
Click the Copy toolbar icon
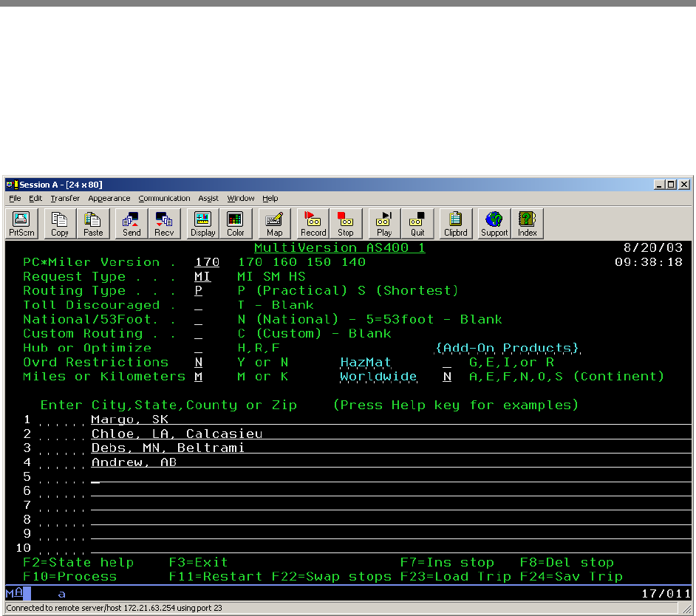point(60,224)
